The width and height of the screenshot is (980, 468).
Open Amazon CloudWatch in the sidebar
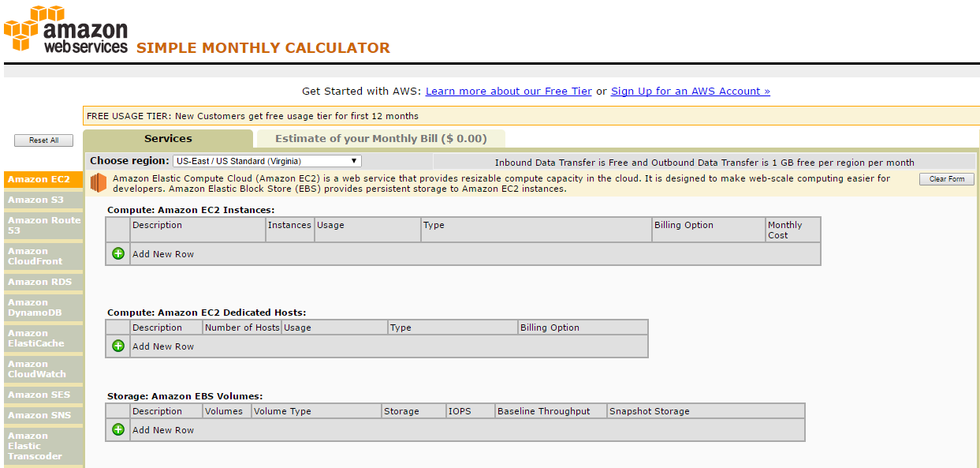coord(43,369)
